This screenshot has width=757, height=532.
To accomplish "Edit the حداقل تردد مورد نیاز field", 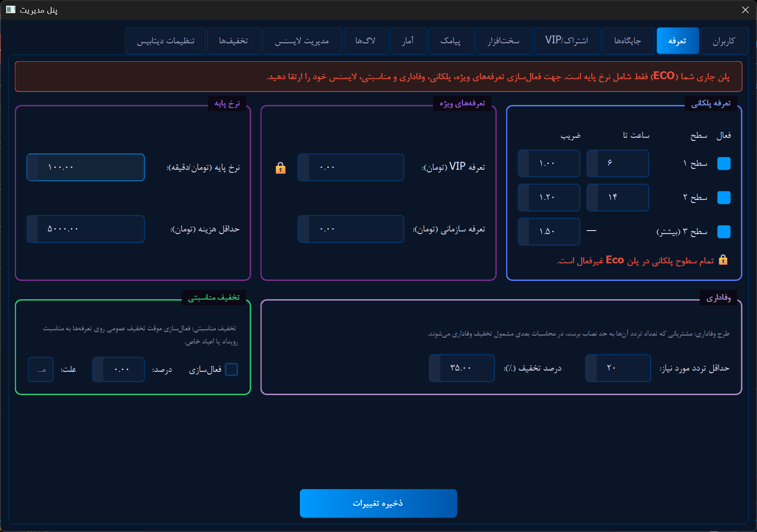I will coord(618,368).
